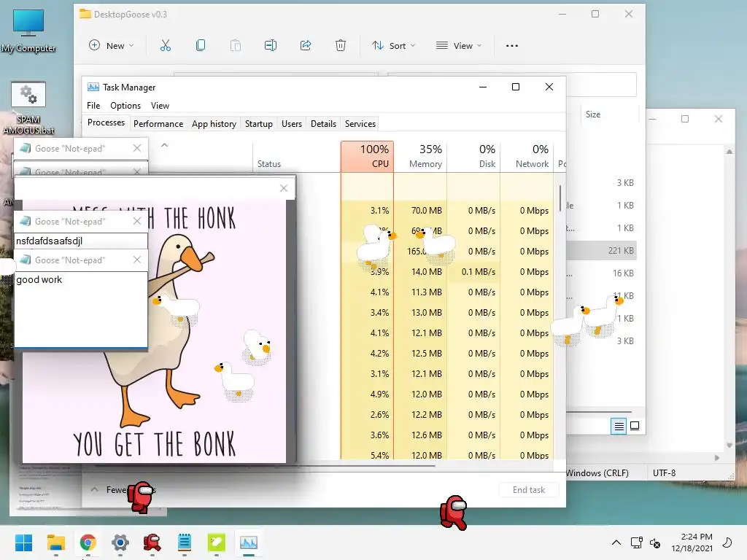This screenshot has width=747, height=560.
Task: Click inside the "good work" text area
Action: pos(81,309)
